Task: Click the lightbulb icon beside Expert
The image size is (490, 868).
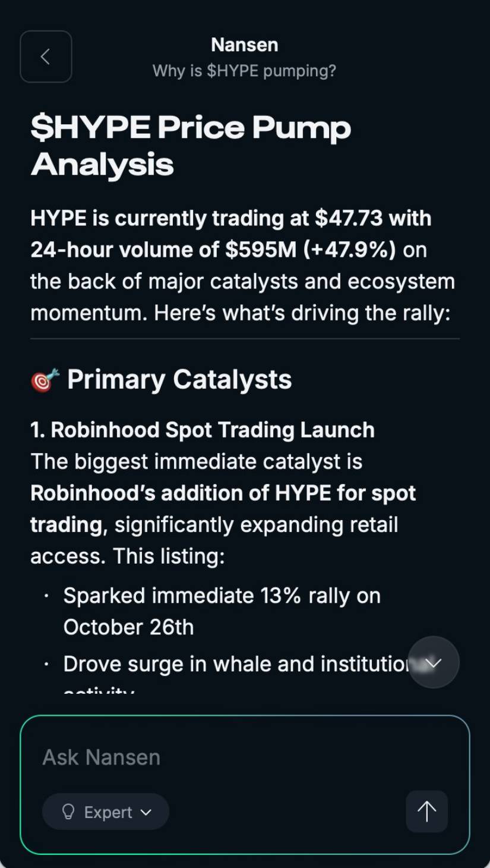Action: click(69, 812)
